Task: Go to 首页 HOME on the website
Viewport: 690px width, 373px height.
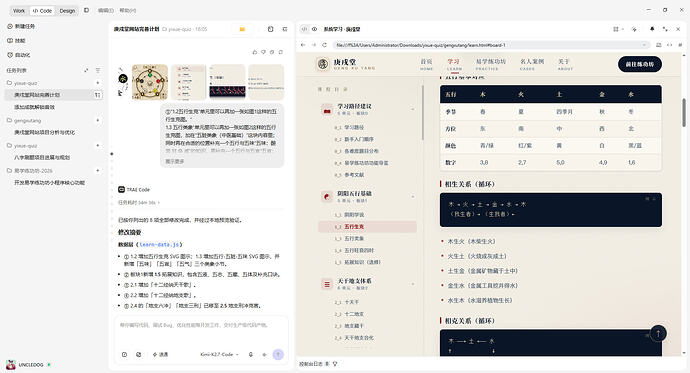Action: coord(426,64)
